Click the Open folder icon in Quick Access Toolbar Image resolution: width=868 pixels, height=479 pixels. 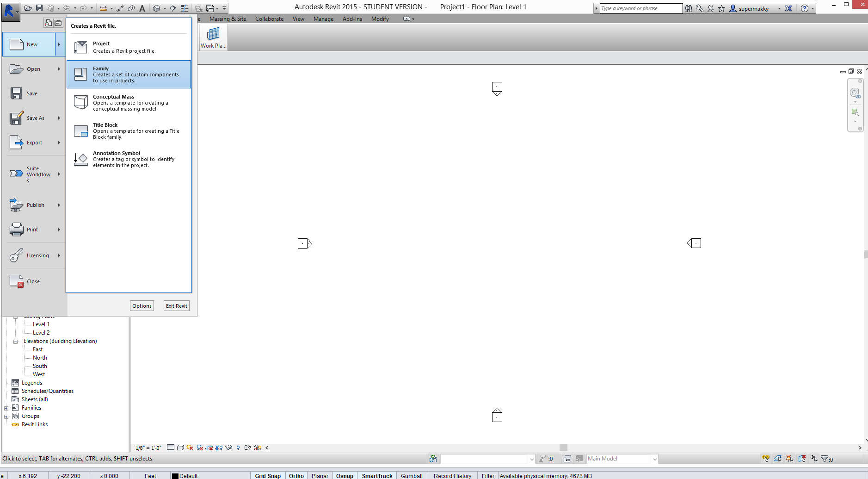pos(28,8)
